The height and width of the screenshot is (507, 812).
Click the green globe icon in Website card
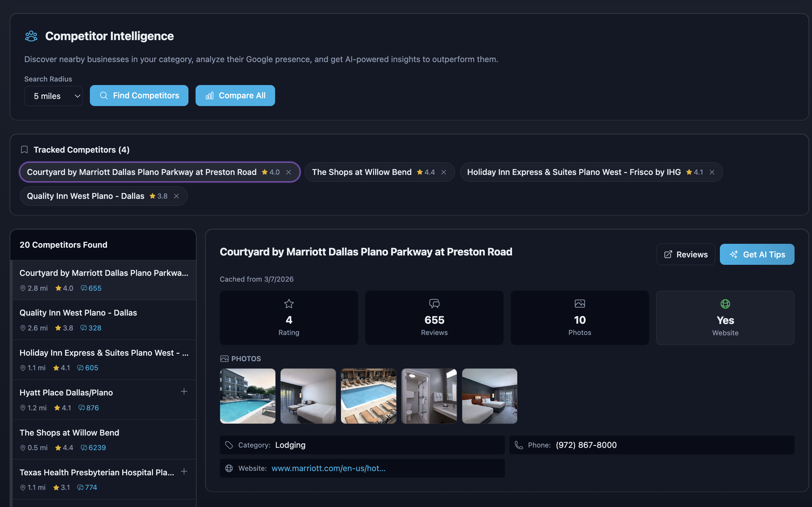pos(725,304)
